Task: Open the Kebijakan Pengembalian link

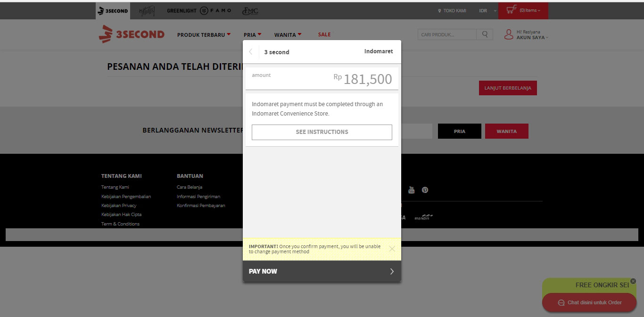Action: 126,196
